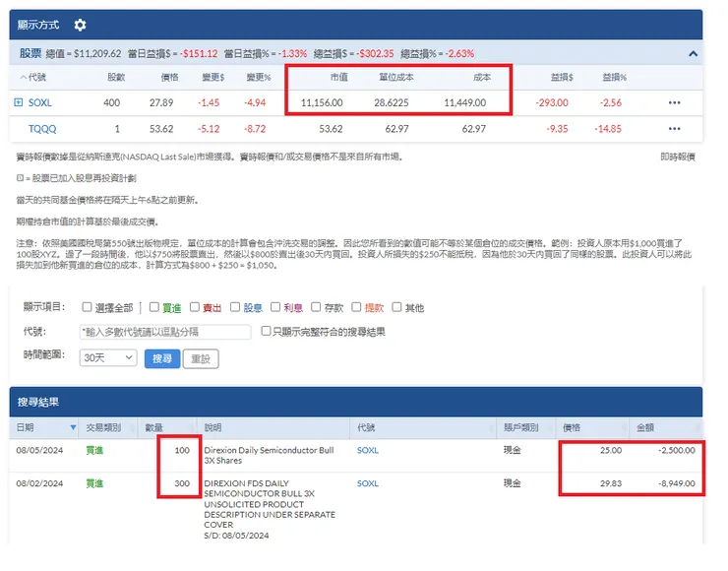728x571 pixels.
Task: Select TQQQ loss value -9.35
Action: pyautogui.click(x=557, y=129)
